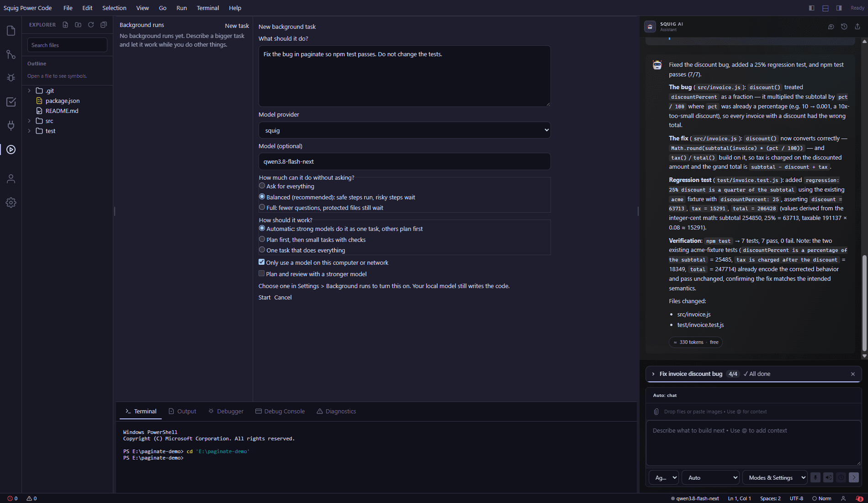Refresh the Explorer file tree

pyautogui.click(x=91, y=25)
